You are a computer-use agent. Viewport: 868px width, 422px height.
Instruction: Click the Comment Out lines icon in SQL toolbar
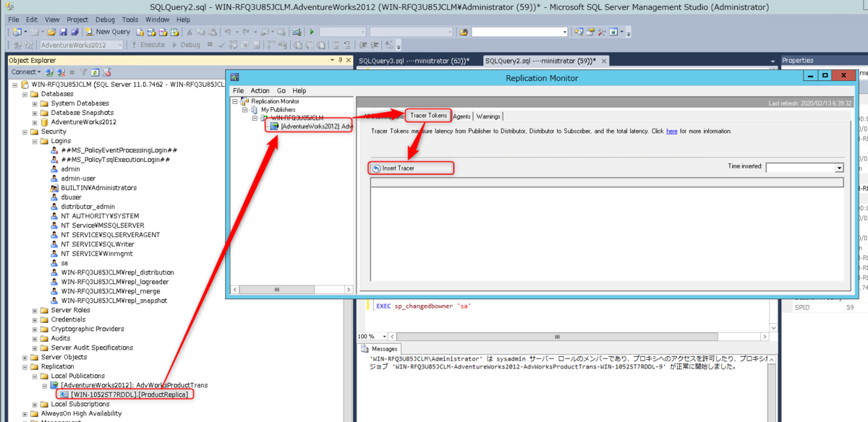coord(336,44)
